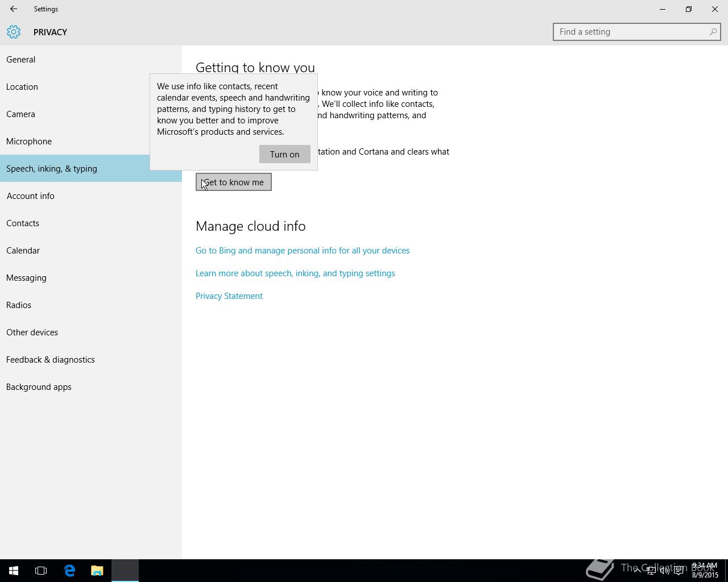Open Calendar privacy settings

point(91,250)
